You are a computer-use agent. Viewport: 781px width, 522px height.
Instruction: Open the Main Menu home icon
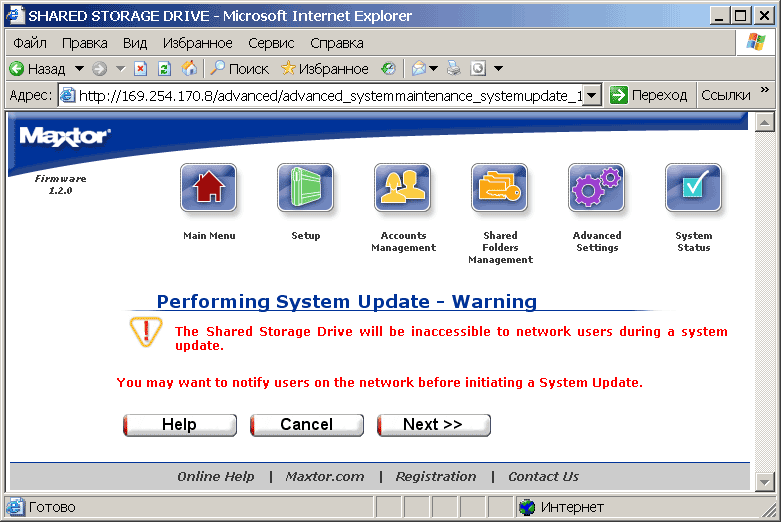[208, 188]
